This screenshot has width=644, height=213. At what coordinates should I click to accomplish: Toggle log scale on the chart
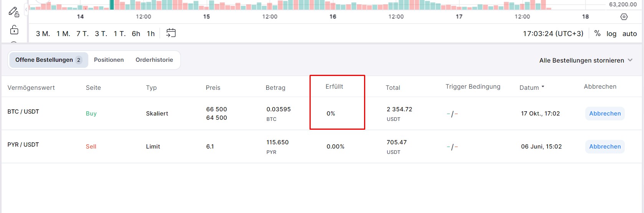coord(611,34)
